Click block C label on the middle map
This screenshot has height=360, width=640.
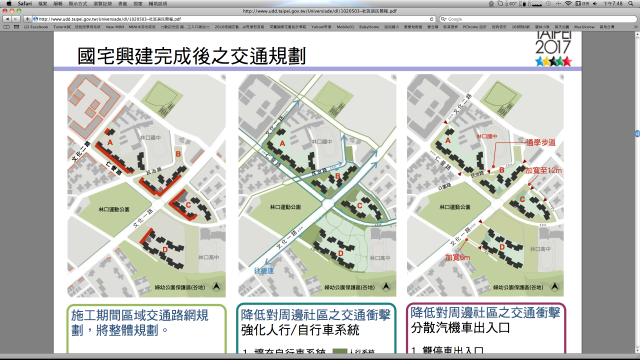[x=360, y=205]
